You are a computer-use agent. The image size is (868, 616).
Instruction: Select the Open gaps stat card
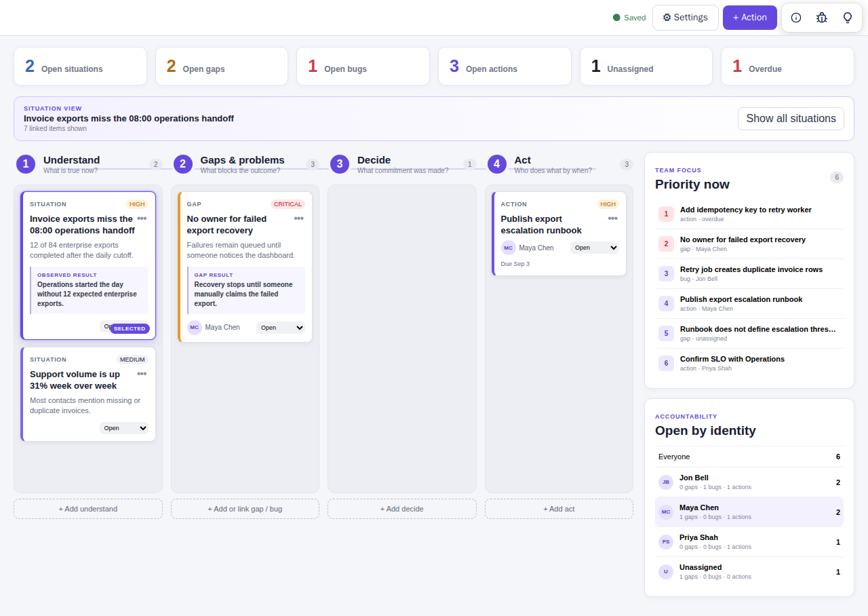pos(222,66)
